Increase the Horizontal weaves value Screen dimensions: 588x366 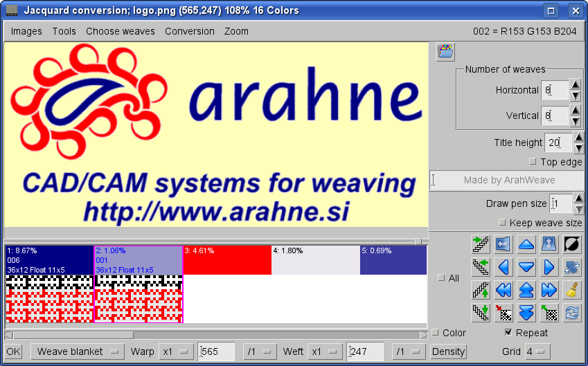point(576,84)
